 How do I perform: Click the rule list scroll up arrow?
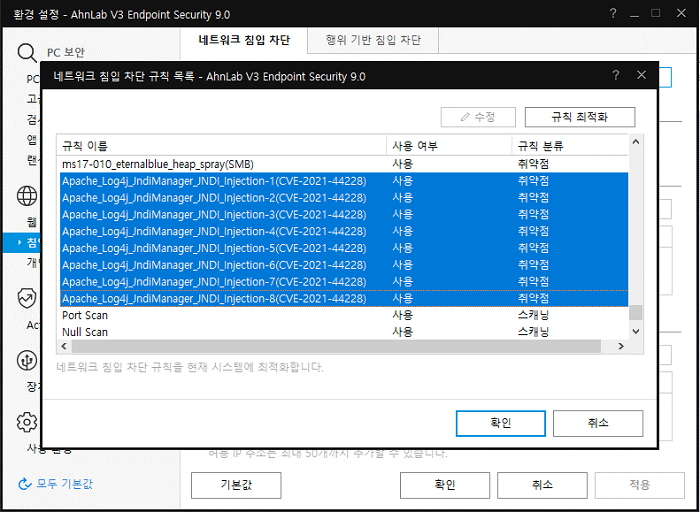(x=636, y=142)
